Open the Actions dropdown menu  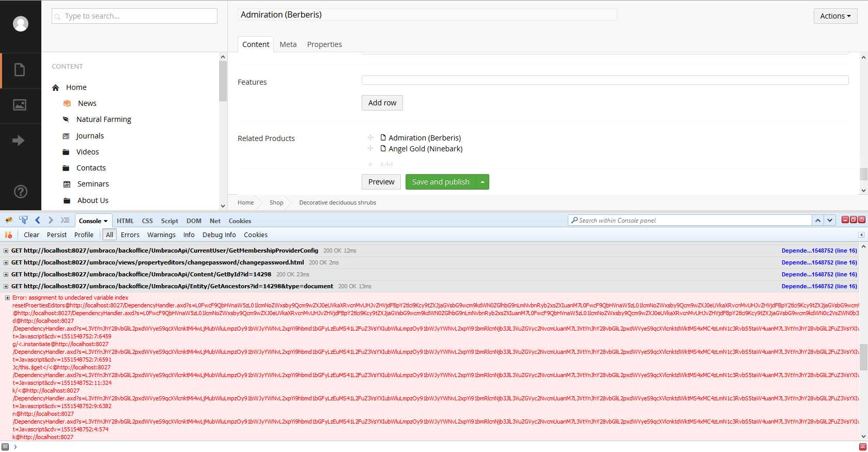pos(835,16)
